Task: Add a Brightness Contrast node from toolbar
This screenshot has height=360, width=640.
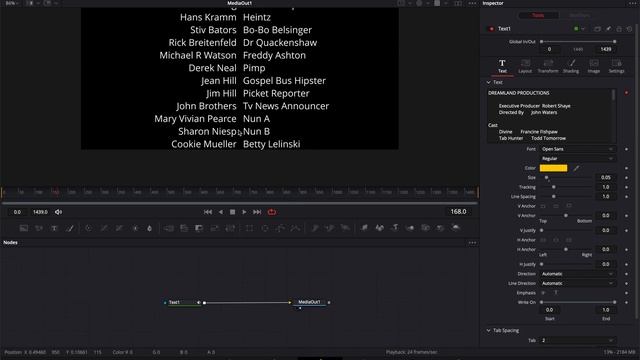Action: click(x=135, y=228)
